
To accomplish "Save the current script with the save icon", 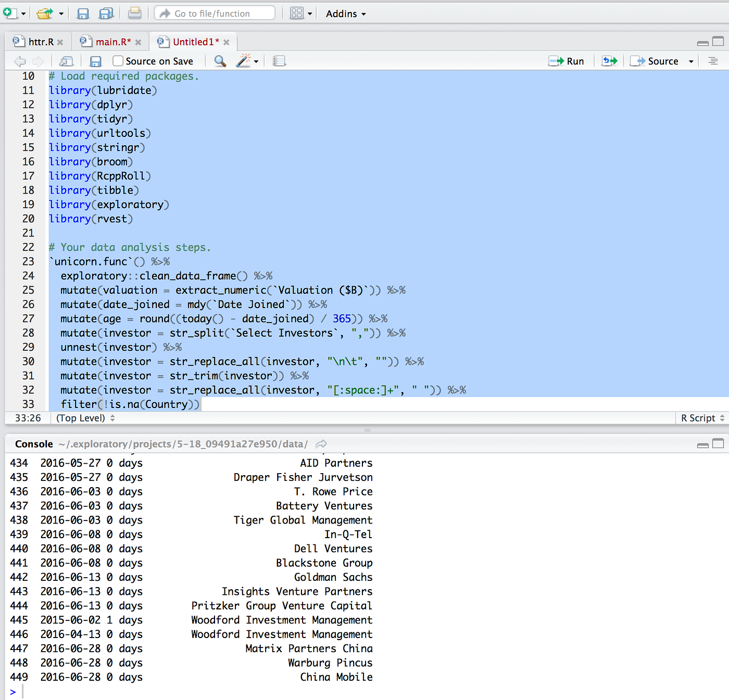I will [x=83, y=13].
